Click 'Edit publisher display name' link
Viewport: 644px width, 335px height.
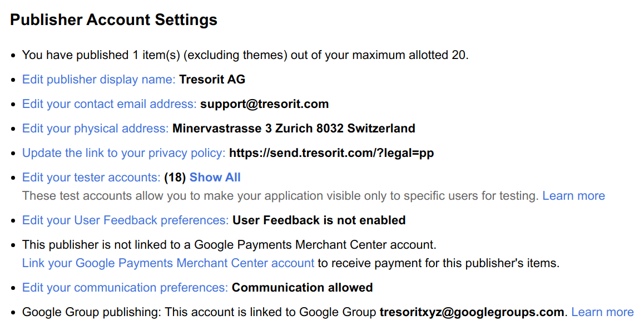pos(98,80)
